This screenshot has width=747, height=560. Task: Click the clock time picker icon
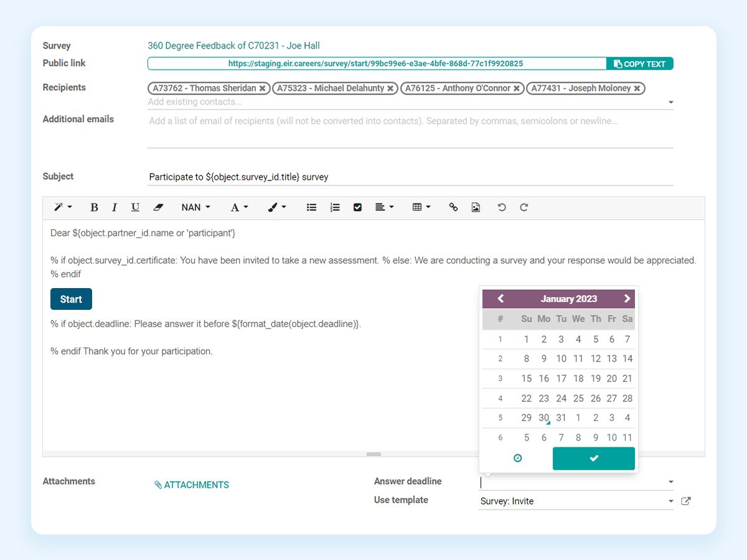(517, 458)
